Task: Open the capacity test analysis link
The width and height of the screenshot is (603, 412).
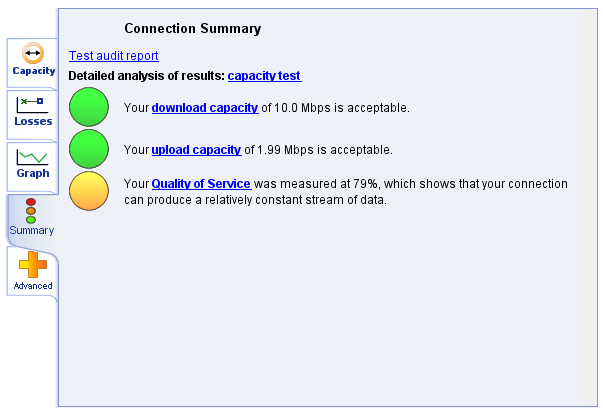Action: (264, 76)
